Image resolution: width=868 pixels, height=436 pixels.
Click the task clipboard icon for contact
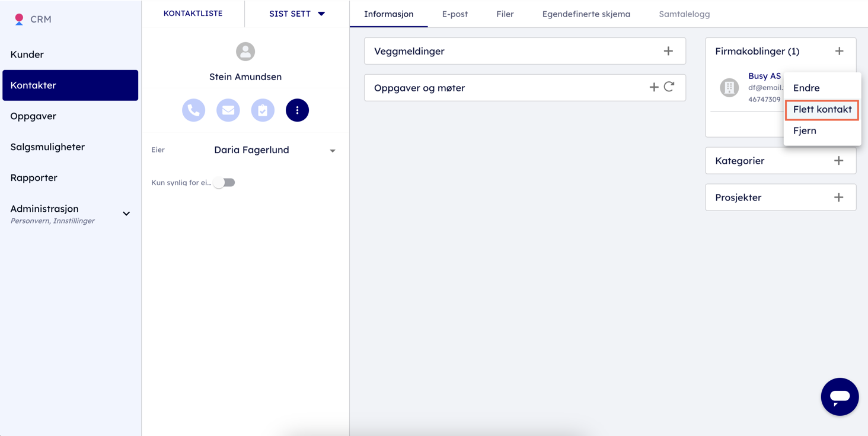tap(263, 110)
